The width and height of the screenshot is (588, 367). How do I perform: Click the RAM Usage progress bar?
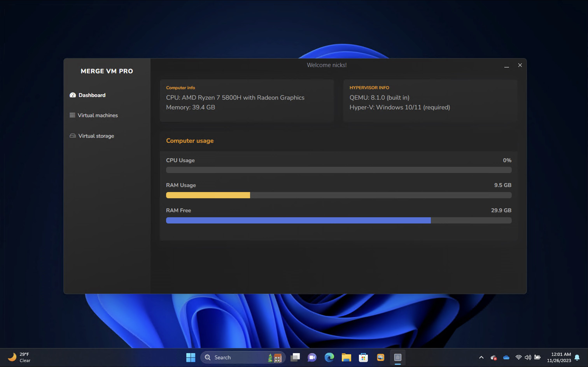[x=339, y=195]
